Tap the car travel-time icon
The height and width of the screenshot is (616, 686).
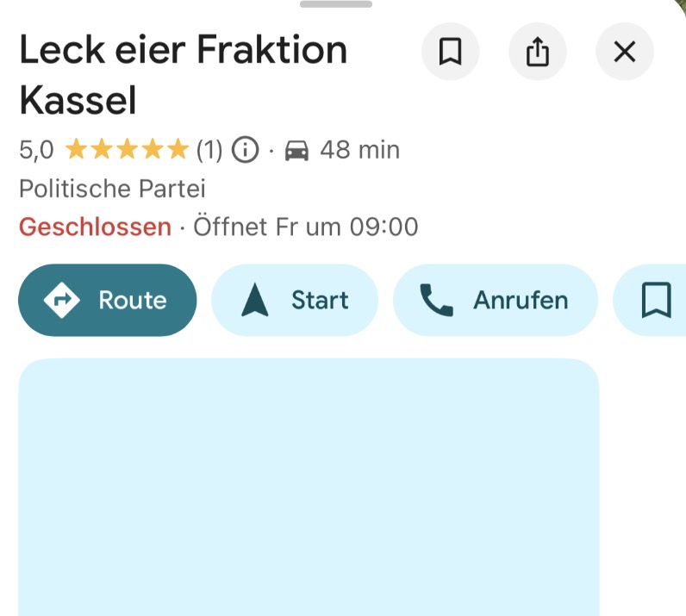tap(296, 151)
